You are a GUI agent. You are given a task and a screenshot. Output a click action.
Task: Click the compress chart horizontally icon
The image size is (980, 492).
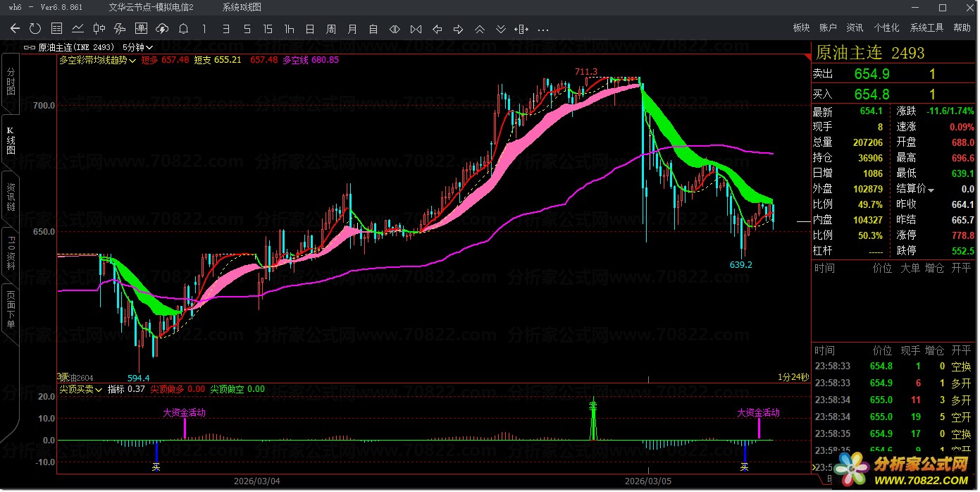click(x=395, y=29)
